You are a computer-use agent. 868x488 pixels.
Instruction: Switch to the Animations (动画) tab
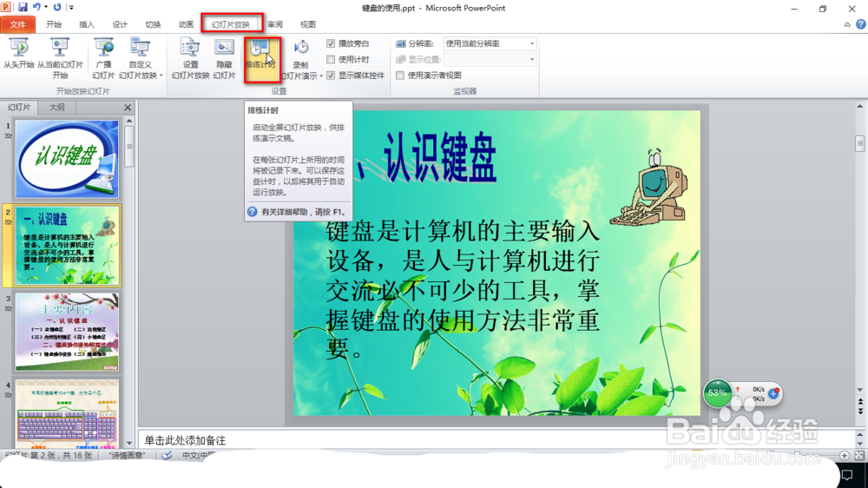pyautogui.click(x=186, y=24)
